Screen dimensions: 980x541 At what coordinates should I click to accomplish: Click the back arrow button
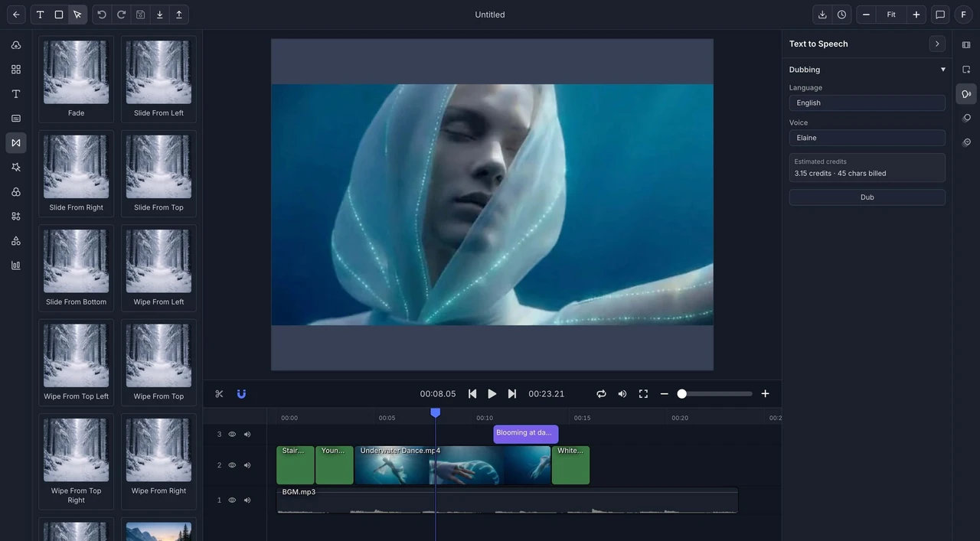point(16,15)
